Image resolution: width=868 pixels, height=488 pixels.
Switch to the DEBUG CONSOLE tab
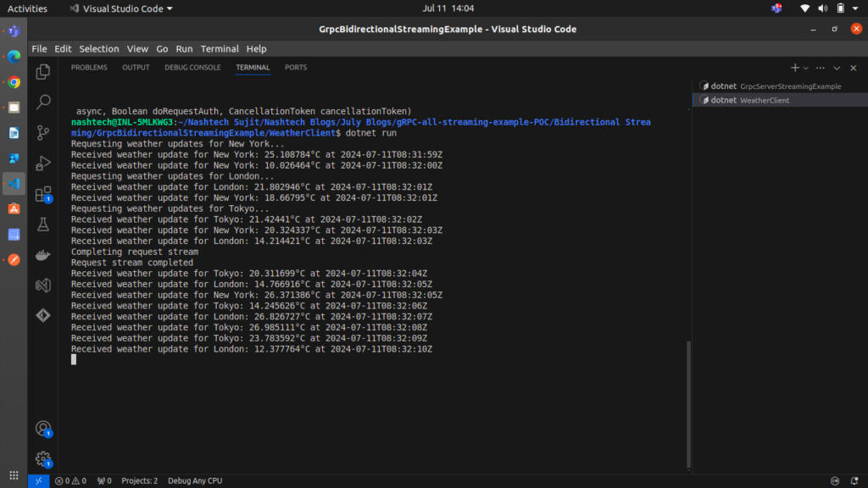pos(192,68)
